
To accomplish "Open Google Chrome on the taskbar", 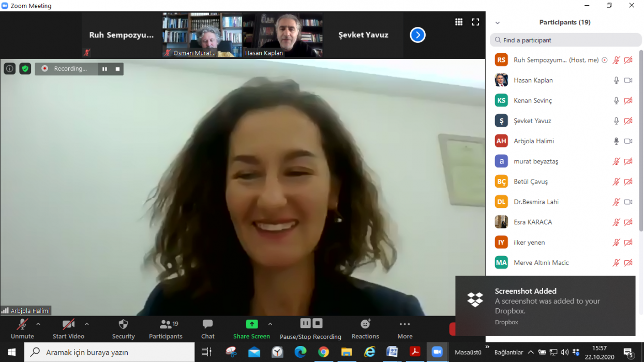I will coord(324,352).
